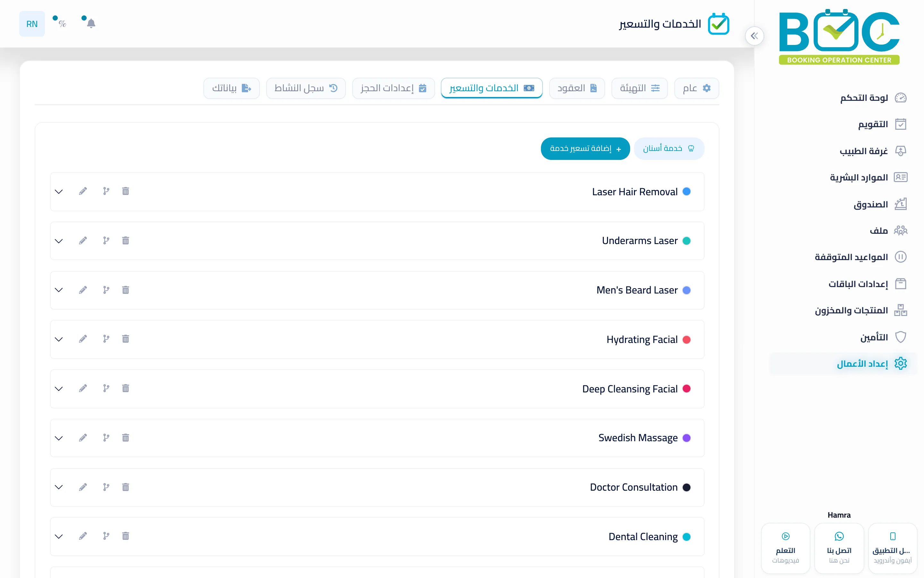
Task: Open branch options for Doctor Consultation
Action: (106, 487)
